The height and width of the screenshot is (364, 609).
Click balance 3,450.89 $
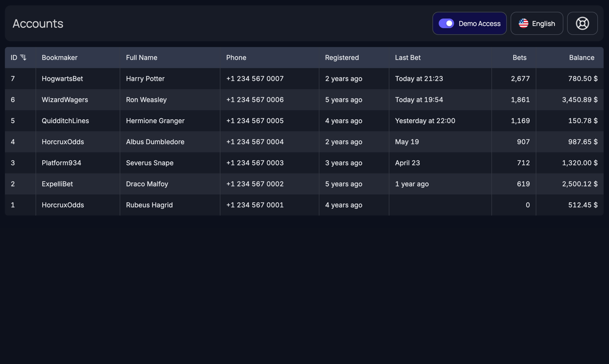point(580,100)
